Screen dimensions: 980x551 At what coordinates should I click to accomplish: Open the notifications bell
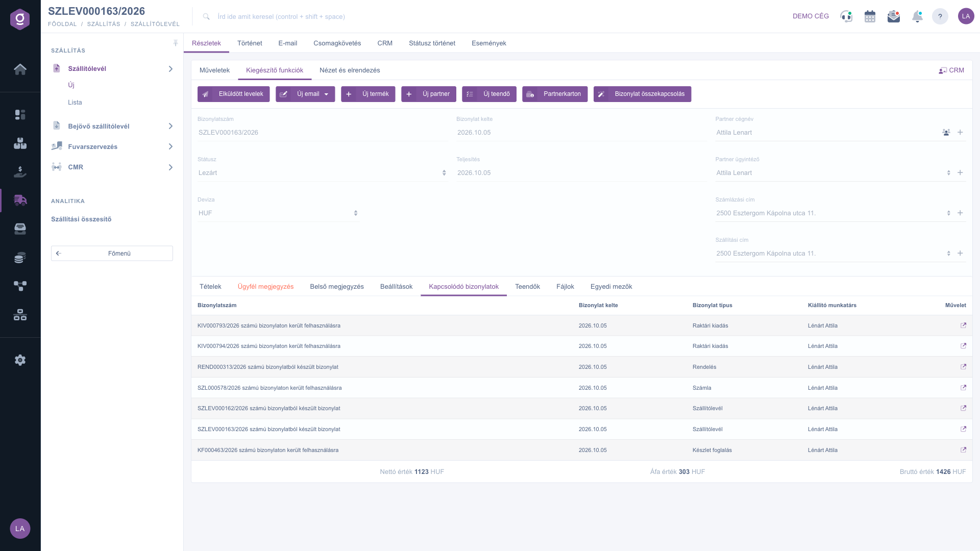point(917,16)
